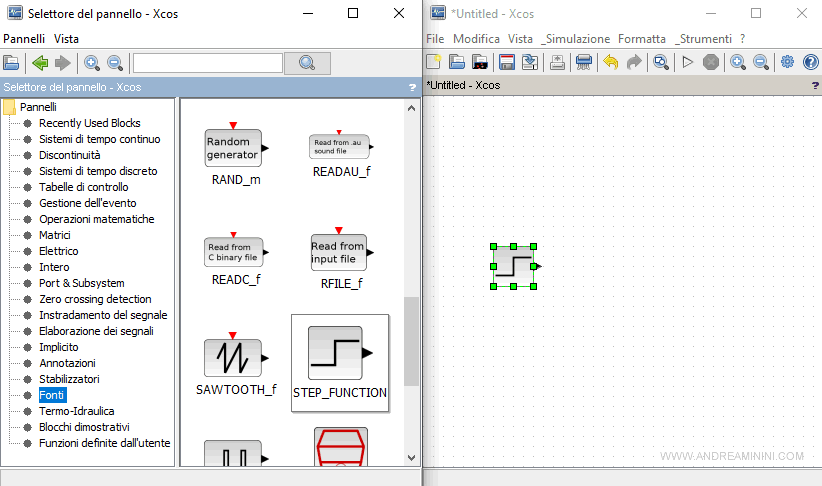Select Annotazioni palette
The width and height of the screenshot is (822, 486).
click(67, 363)
